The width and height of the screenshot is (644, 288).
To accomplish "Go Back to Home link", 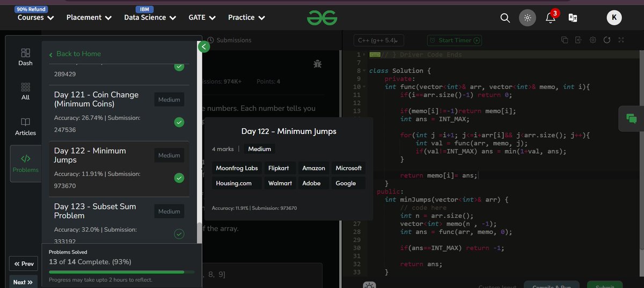I will point(75,54).
